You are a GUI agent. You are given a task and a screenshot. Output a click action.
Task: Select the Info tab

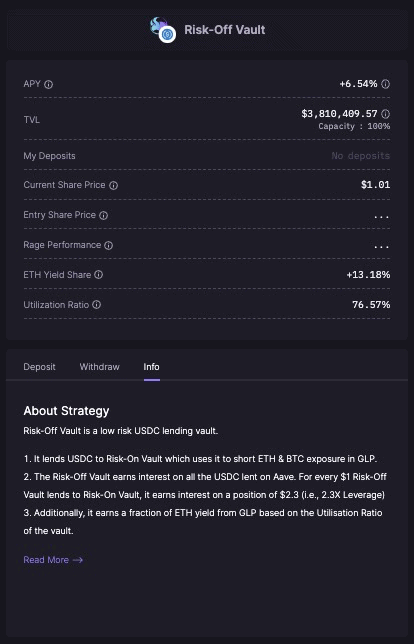[x=152, y=367]
